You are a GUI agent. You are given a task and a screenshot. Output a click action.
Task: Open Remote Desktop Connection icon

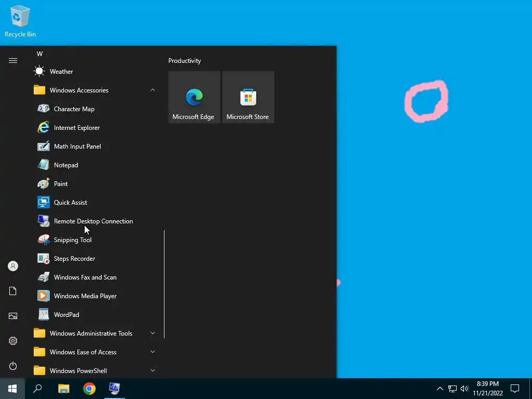pos(44,221)
